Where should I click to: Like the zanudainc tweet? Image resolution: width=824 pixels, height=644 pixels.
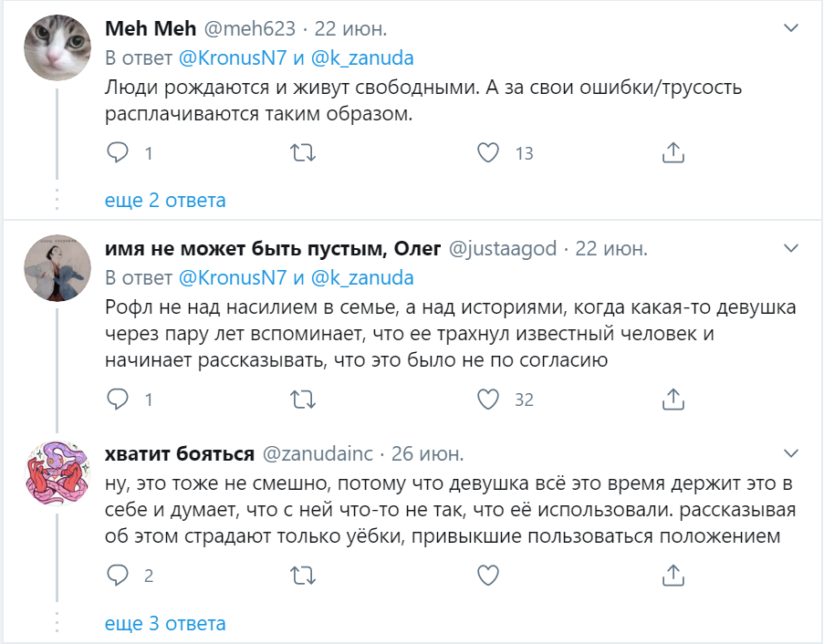tap(490, 575)
